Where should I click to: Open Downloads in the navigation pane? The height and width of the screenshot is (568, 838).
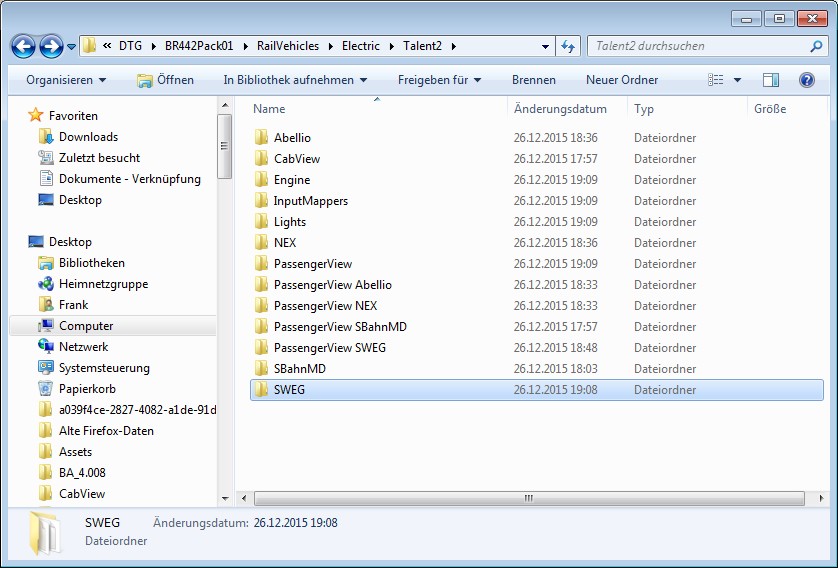(x=88, y=137)
